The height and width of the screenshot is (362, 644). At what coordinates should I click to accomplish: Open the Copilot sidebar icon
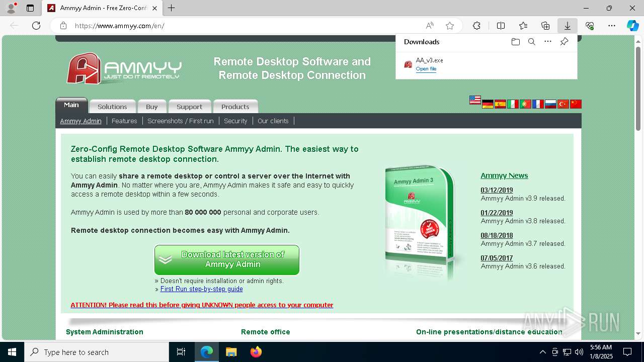(x=632, y=26)
